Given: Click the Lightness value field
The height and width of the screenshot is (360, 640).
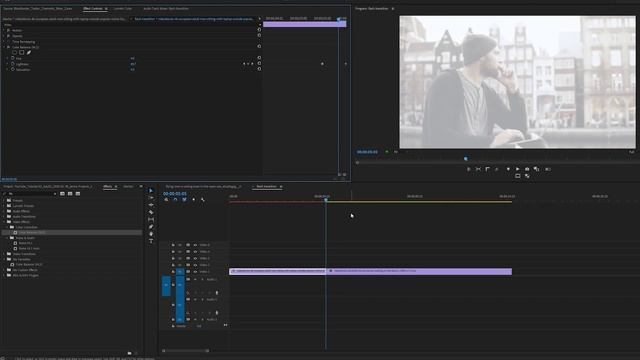Looking at the screenshot, I should [133, 64].
